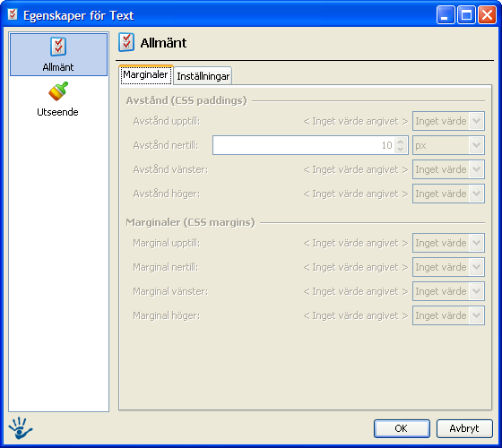Viewport: 502px width, 448px height.
Task: Click the Avbryt button
Action: (464, 428)
